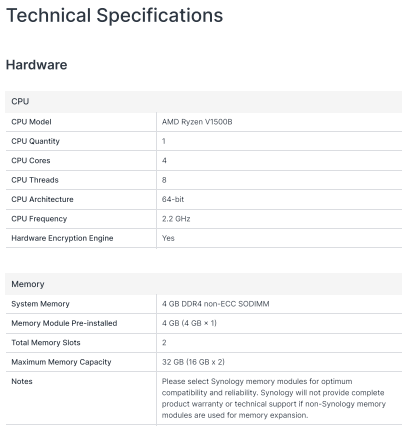407x431 pixels.
Task: Click the memory Notes paragraph text
Action: click(x=273, y=398)
